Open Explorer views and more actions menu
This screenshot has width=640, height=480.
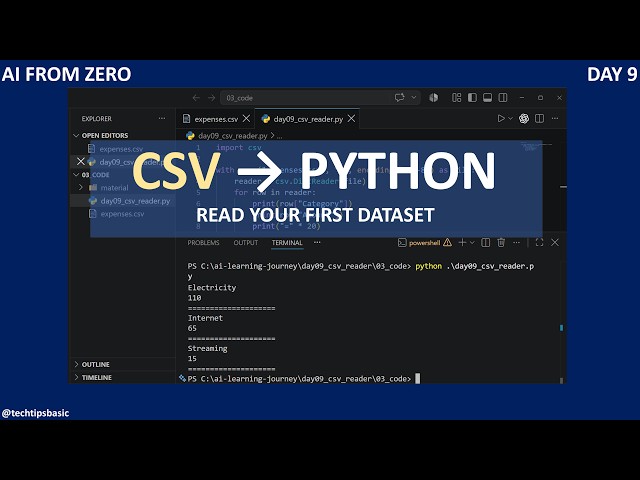click(162, 119)
